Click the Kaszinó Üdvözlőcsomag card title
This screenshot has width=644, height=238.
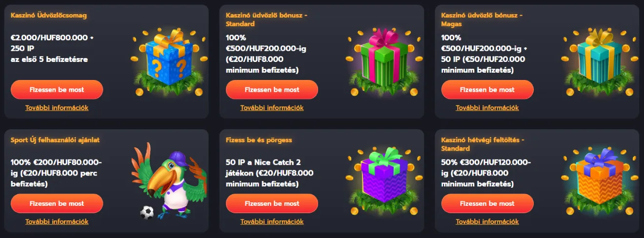click(x=49, y=15)
